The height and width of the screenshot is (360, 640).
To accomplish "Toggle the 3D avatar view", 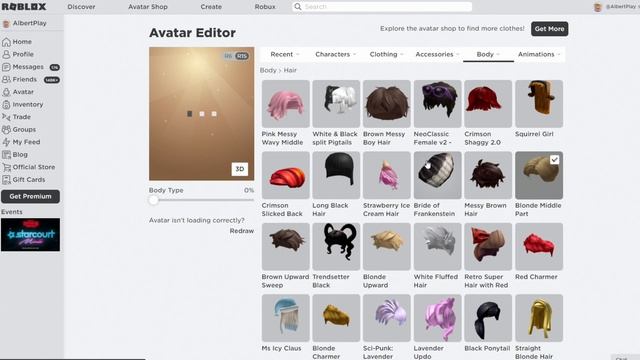I will pyautogui.click(x=240, y=169).
